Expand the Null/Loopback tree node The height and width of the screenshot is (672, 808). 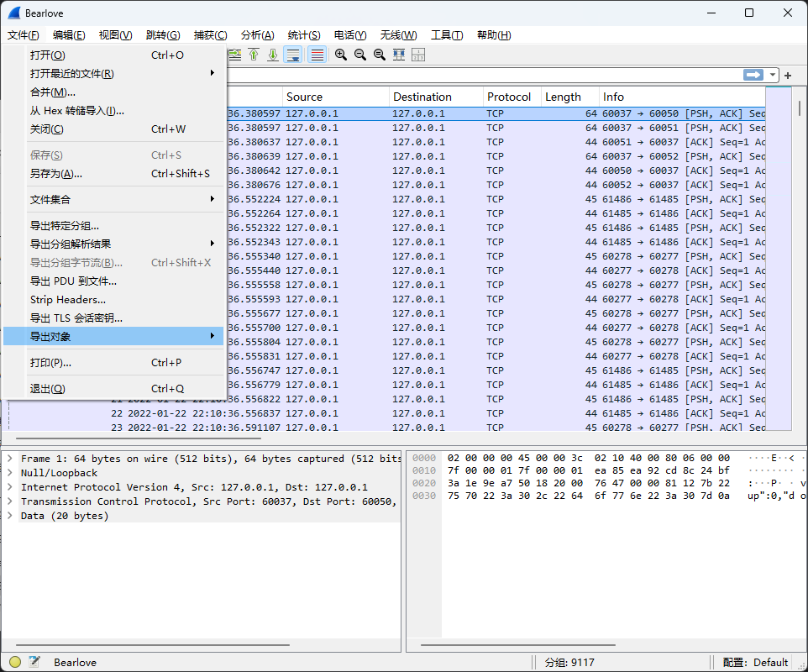[x=9, y=473]
